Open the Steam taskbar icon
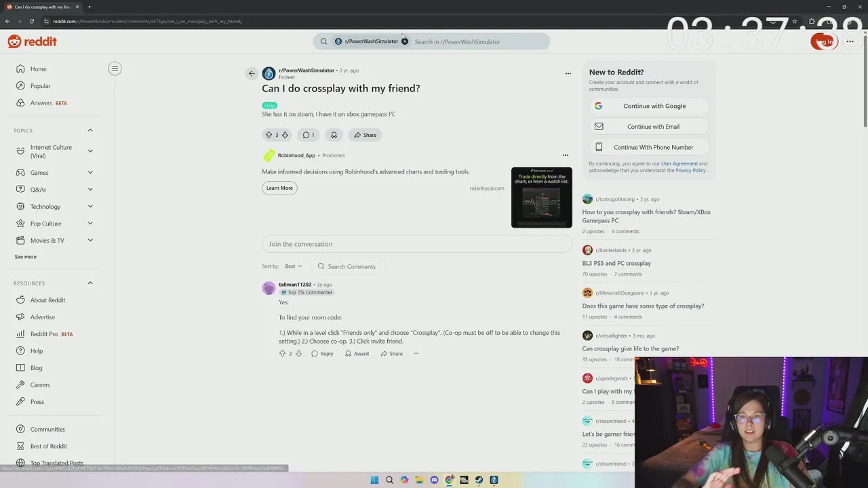The height and width of the screenshot is (488, 868). (479, 480)
